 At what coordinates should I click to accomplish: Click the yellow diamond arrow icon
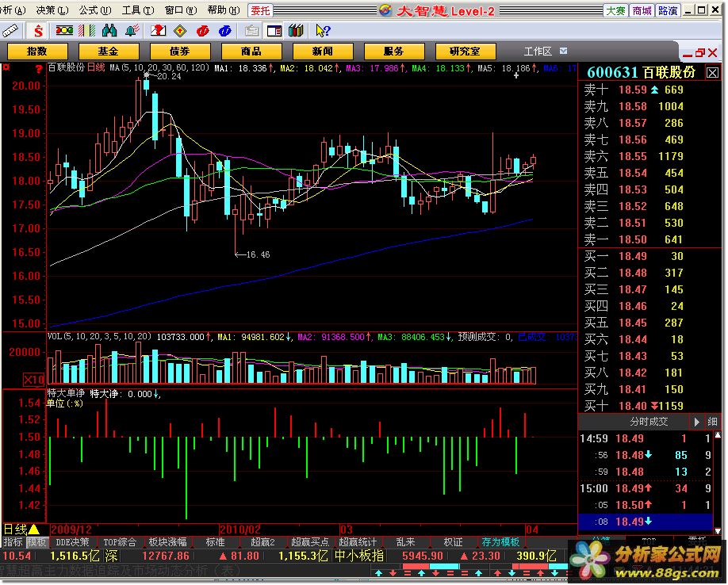(180, 31)
